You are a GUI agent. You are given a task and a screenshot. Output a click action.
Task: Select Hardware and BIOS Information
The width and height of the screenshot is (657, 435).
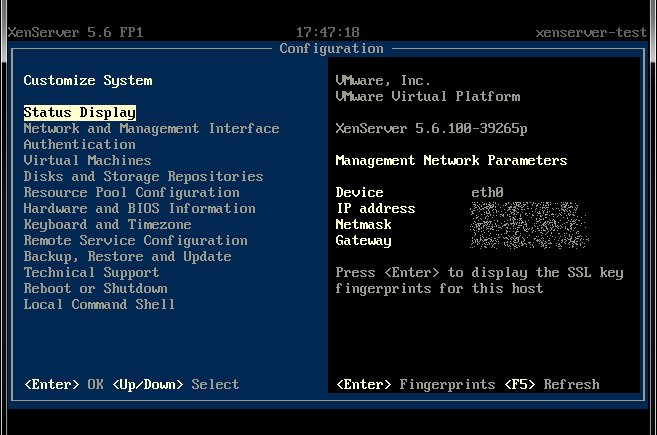point(140,208)
